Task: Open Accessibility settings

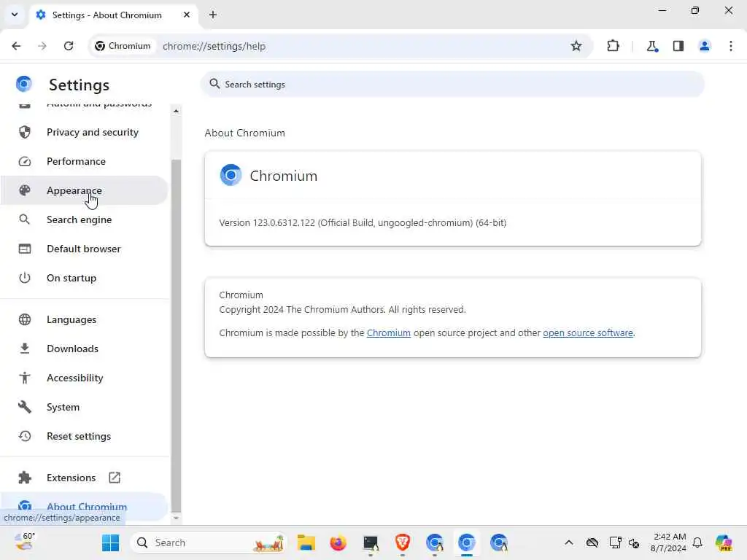Action: tap(84, 378)
